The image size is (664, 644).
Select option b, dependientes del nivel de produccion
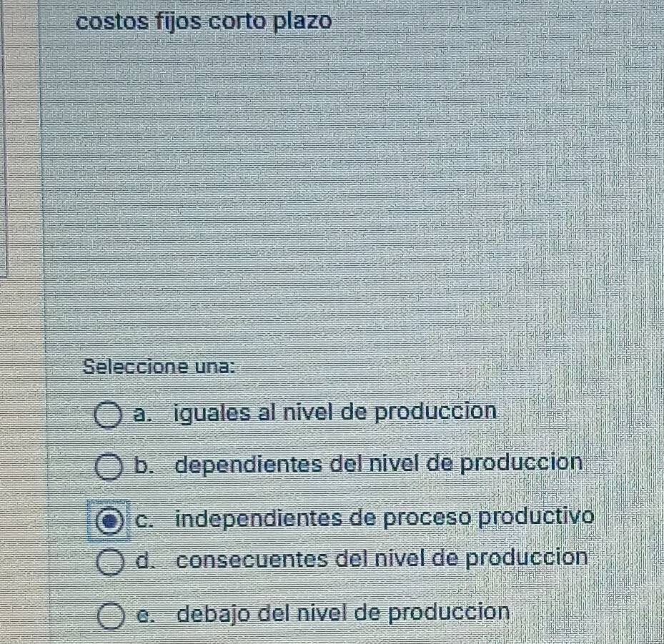click(x=108, y=466)
